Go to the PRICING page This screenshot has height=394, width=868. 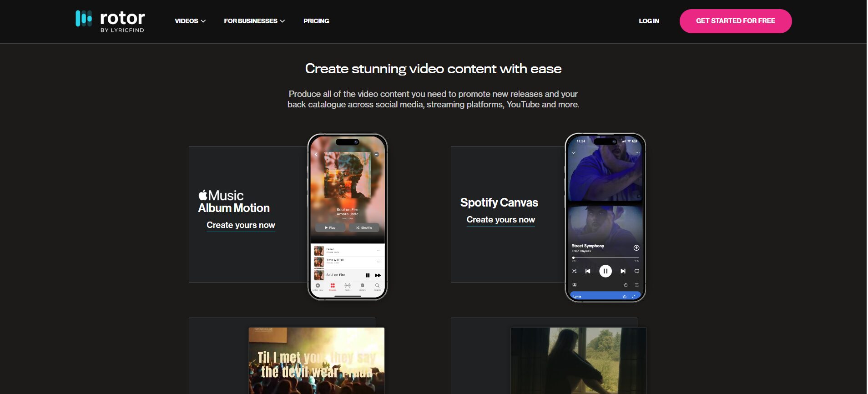pyautogui.click(x=316, y=21)
